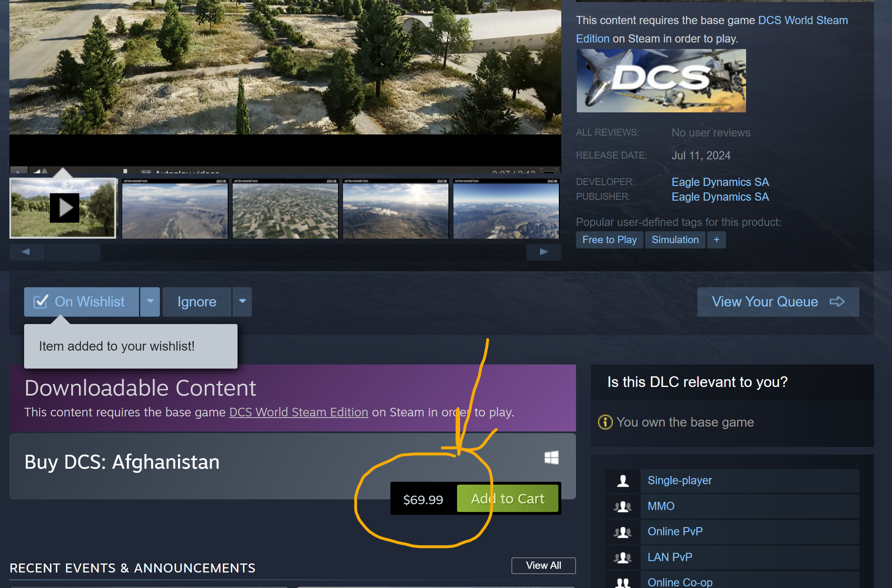Open the Simulation tag

[x=675, y=240]
